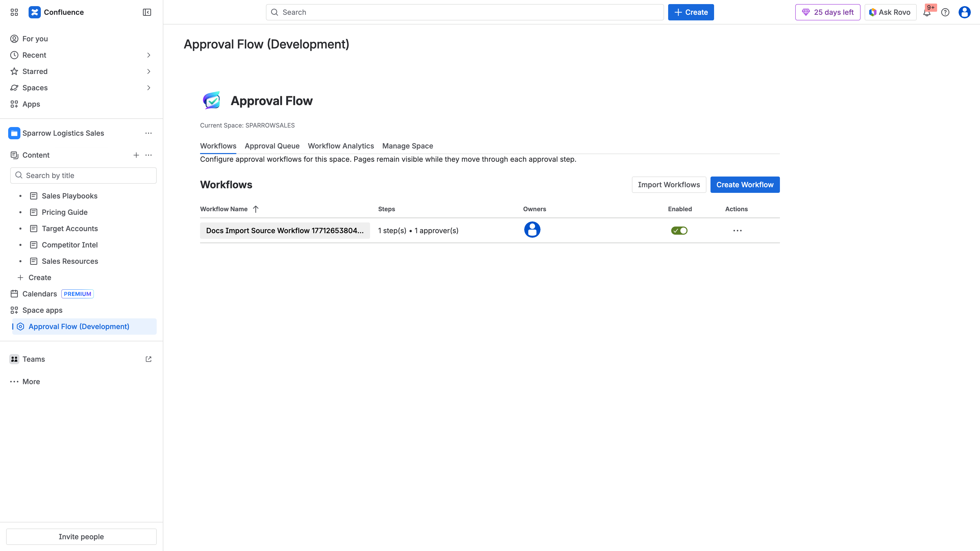
Task: Open the Sparrow Logistics Sales space icon
Action: tap(14, 133)
